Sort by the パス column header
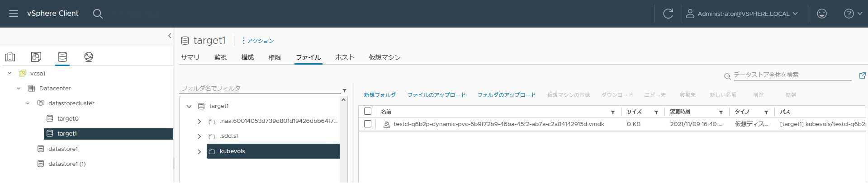This screenshot has width=868, height=183. pyautogui.click(x=785, y=112)
